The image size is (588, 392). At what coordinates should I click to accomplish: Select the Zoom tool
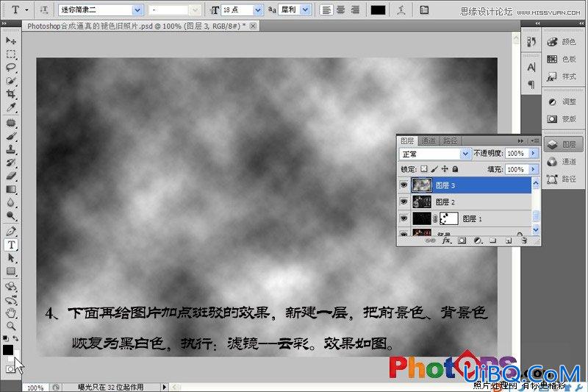pyautogui.click(x=11, y=326)
